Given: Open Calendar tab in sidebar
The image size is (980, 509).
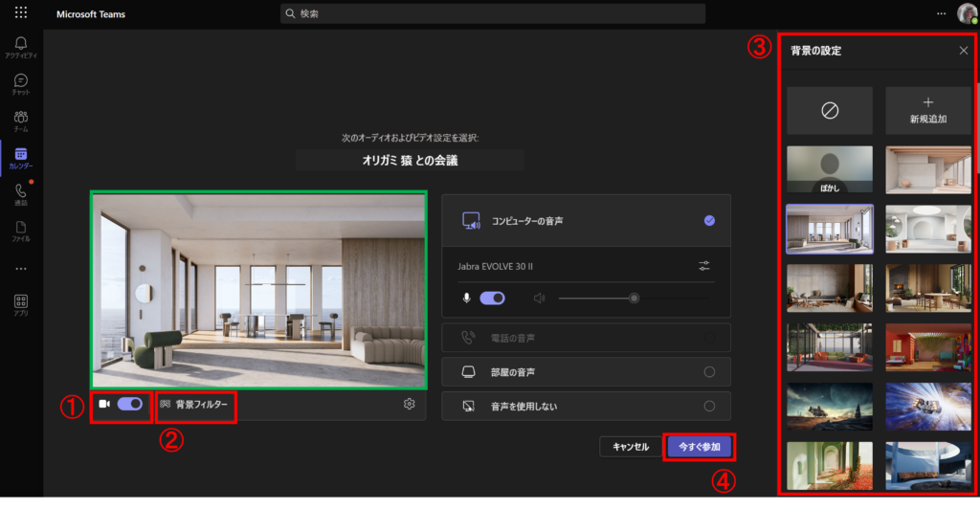Looking at the screenshot, I should point(21,157).
